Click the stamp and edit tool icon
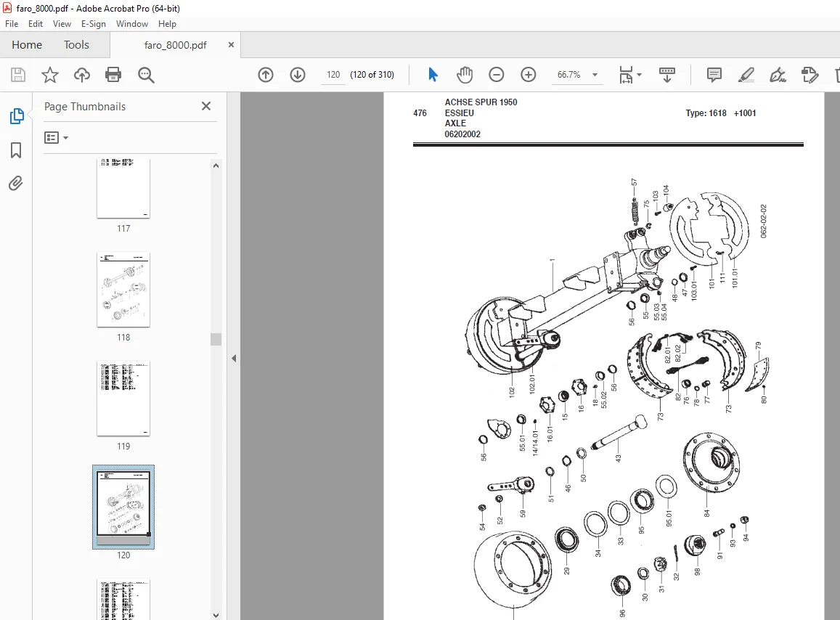 tap(810, 75)
